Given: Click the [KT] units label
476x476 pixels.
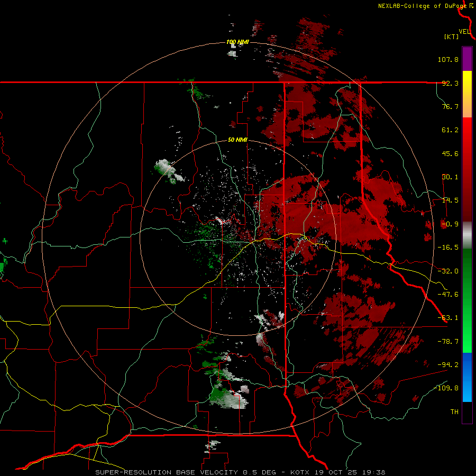Looking at the screenshot, I should point(451,36).
